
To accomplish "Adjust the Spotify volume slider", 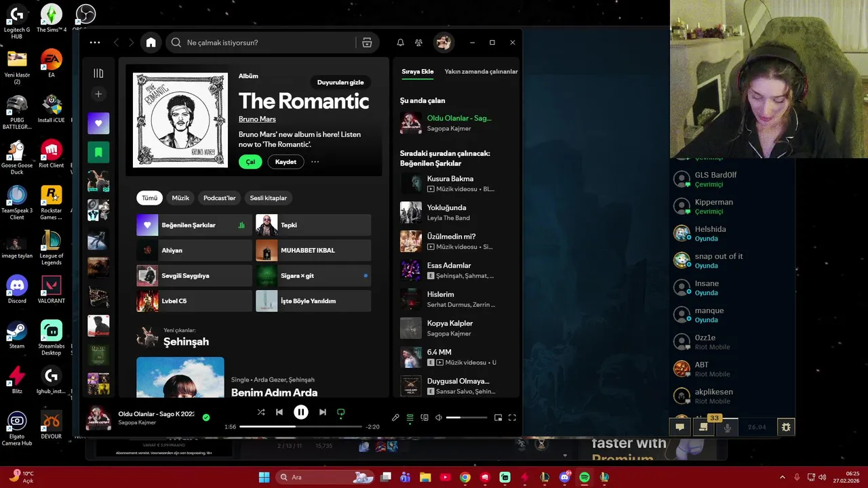I will coord(467,418).
